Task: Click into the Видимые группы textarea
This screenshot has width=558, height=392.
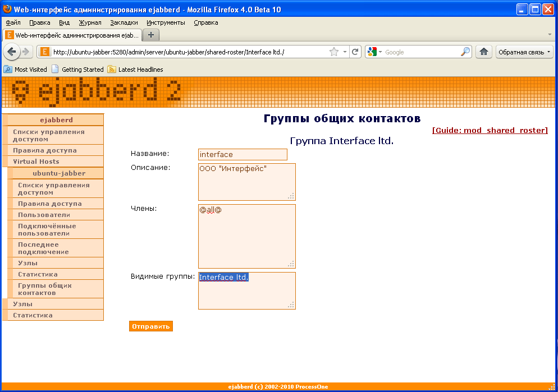Action: point(247,290)
